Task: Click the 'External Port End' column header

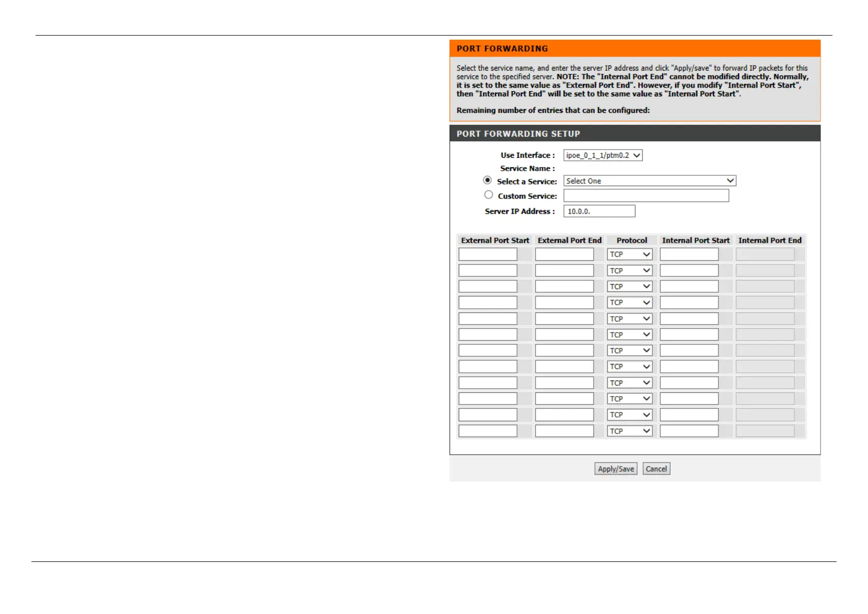Action: click(x=570, y=240)
